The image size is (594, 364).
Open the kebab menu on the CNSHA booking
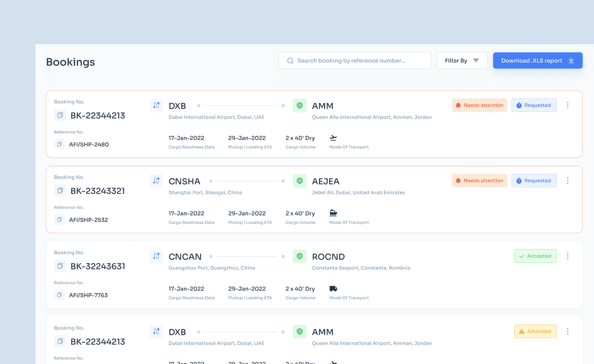click(568, 180)
